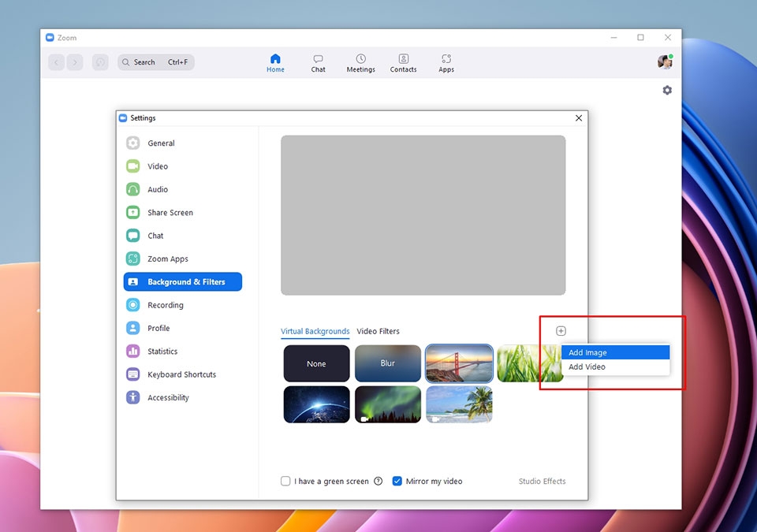The height and width of the screenshot is (532, 757).
Task: Open the Chat tab in top navigation
Action: [x=318, y=63]
